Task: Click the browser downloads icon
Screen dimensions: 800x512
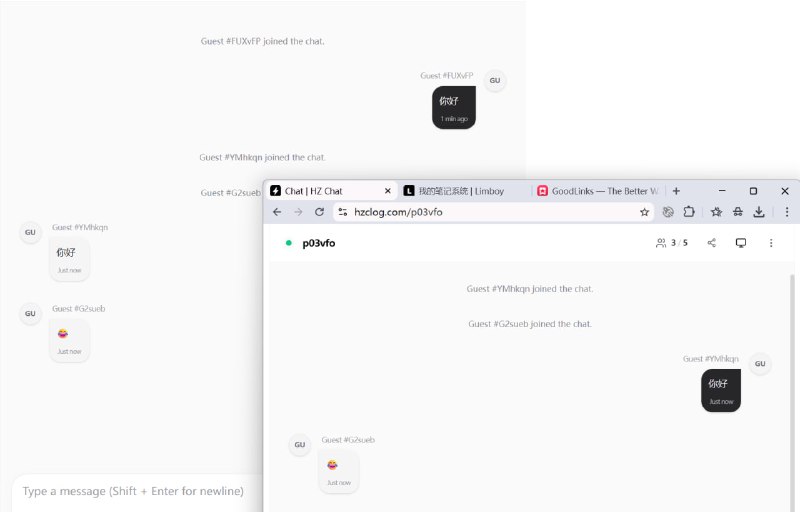Action: [x=760, y=212]
